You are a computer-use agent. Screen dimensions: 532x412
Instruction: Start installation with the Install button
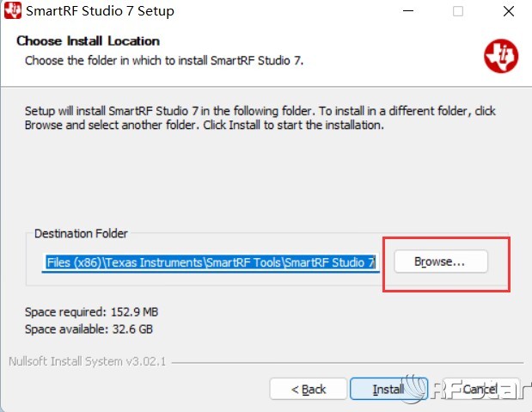click(388, 390)
